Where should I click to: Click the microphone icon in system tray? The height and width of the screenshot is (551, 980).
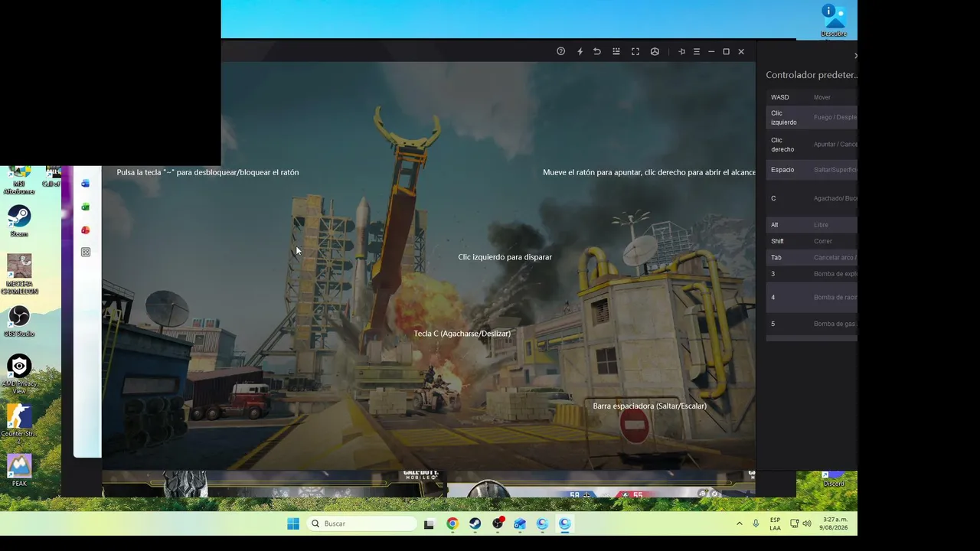coord(756,523)
